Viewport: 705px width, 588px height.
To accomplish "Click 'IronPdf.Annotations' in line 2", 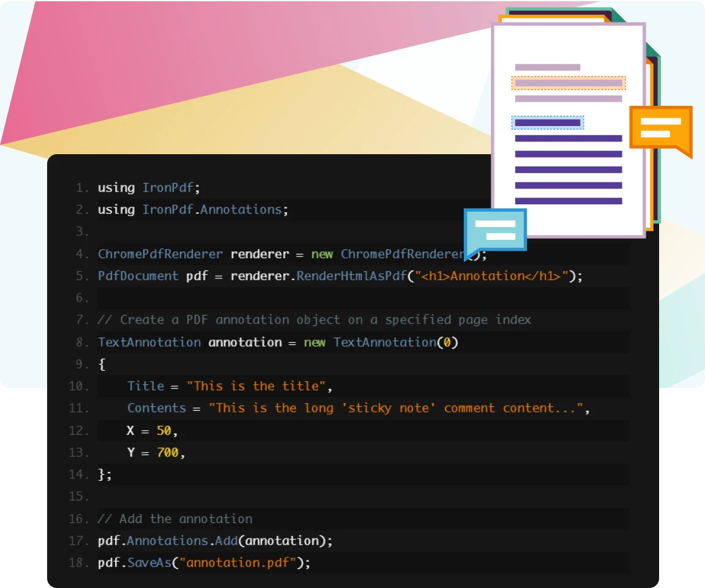I will tap(212, 209).
